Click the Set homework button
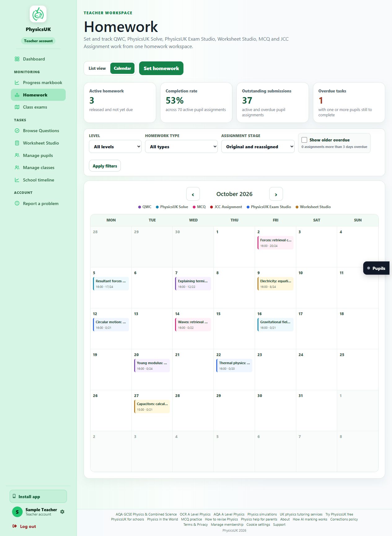Viewport: 392px width, 536px height. pos(161,68)
